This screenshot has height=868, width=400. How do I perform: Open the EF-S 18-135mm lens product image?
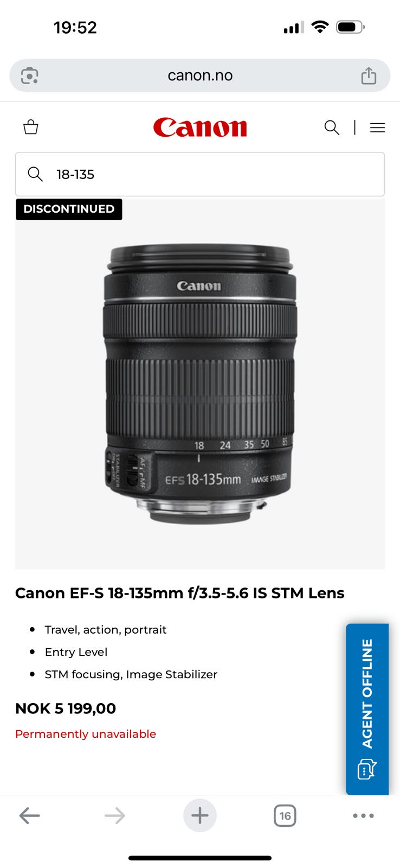200,384
